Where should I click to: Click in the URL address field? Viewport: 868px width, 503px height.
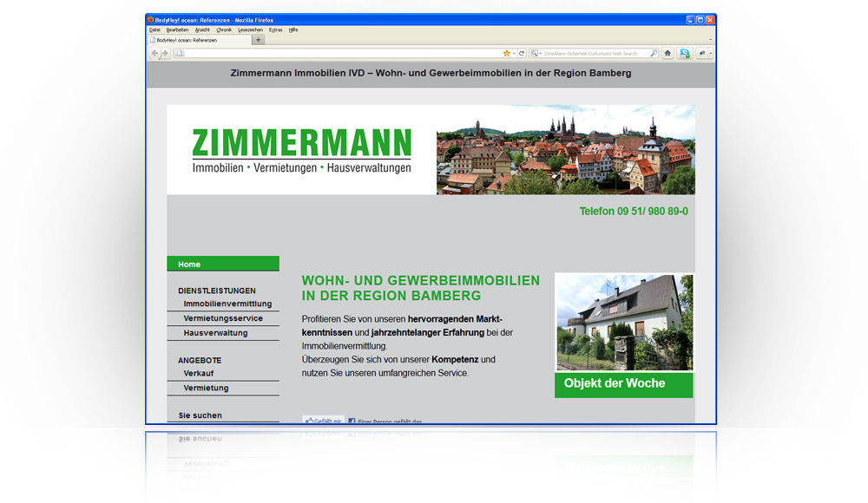(x=343, y=54)
